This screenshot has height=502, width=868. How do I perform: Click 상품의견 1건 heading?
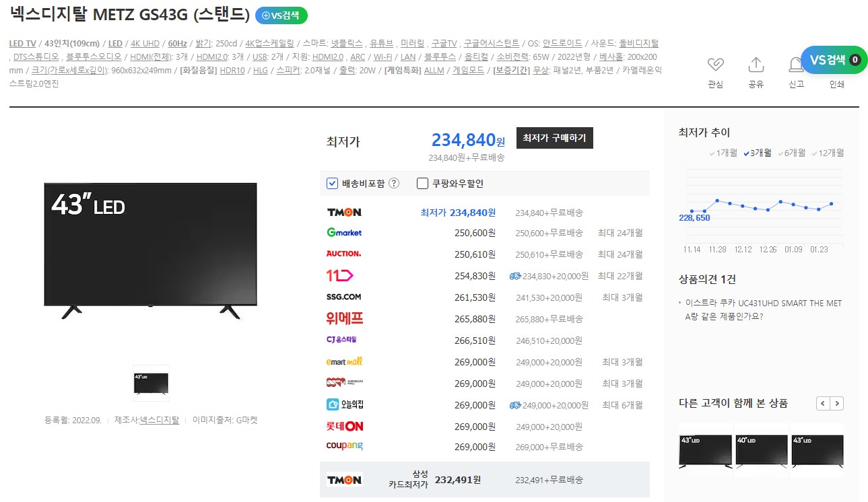click(707, 279)
